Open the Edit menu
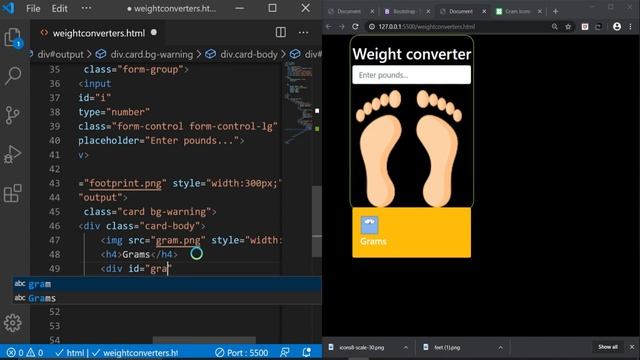The width and height of the screenshot is (640, 360). 60,9
